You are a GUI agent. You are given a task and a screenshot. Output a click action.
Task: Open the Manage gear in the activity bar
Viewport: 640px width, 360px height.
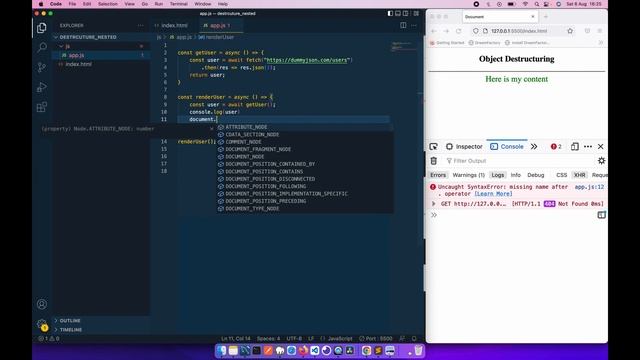click(x=42, y=324)
